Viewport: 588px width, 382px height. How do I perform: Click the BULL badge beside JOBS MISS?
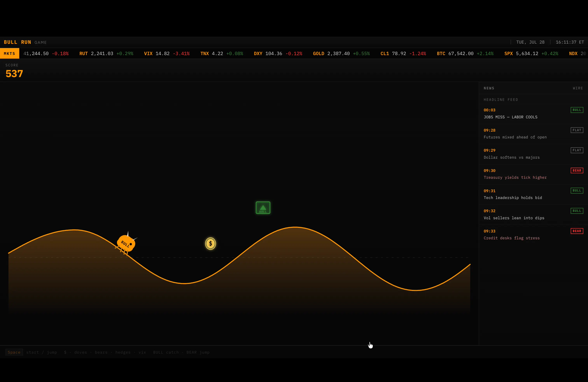577,110
